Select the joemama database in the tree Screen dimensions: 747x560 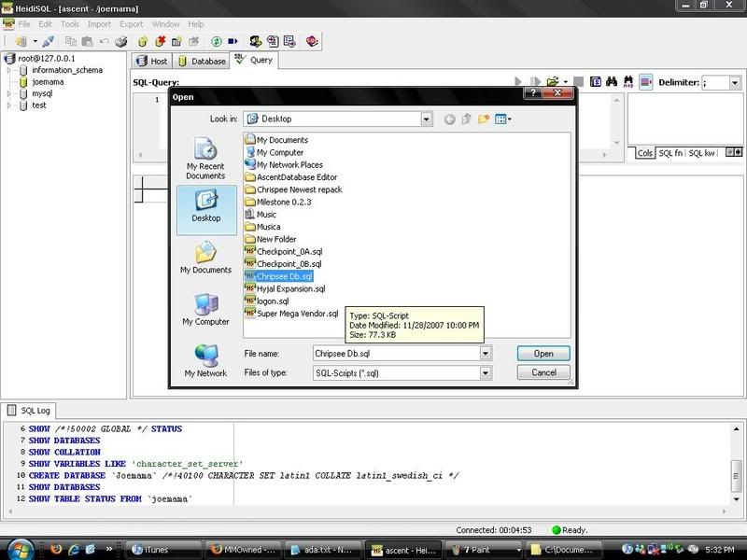(48, 82)
